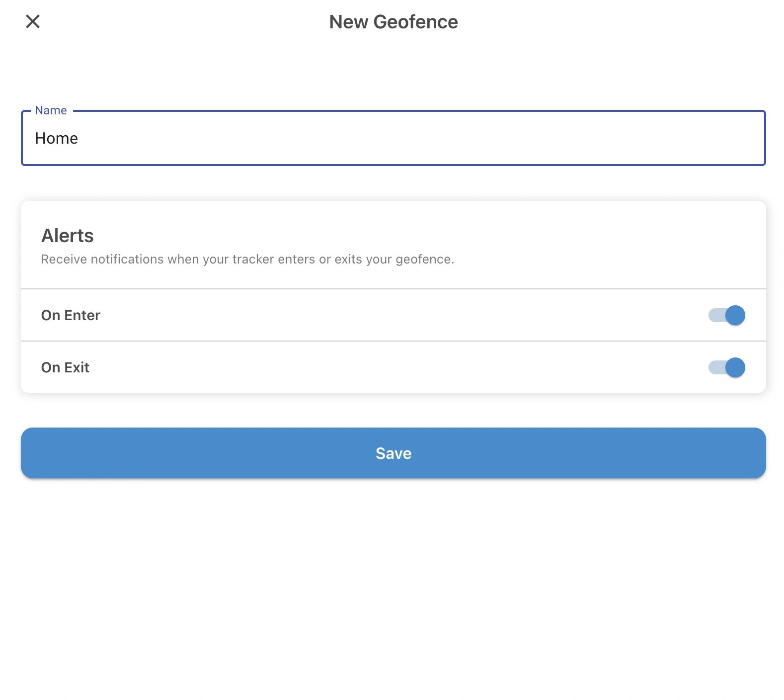Viewport: 784px width, 700px height.
Task: Click the Alerts heading text
Action: click(x=68, y=236)
